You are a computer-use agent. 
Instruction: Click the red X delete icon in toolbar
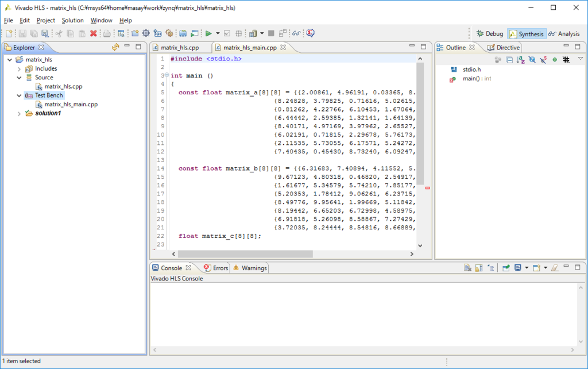[x=94, y=33]
